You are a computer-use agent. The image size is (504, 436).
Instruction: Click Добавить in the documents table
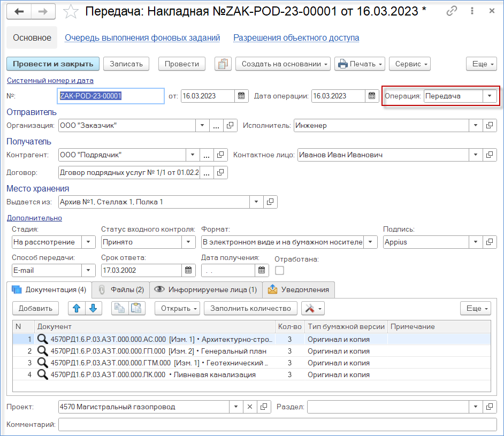click(x=35, y=309)
